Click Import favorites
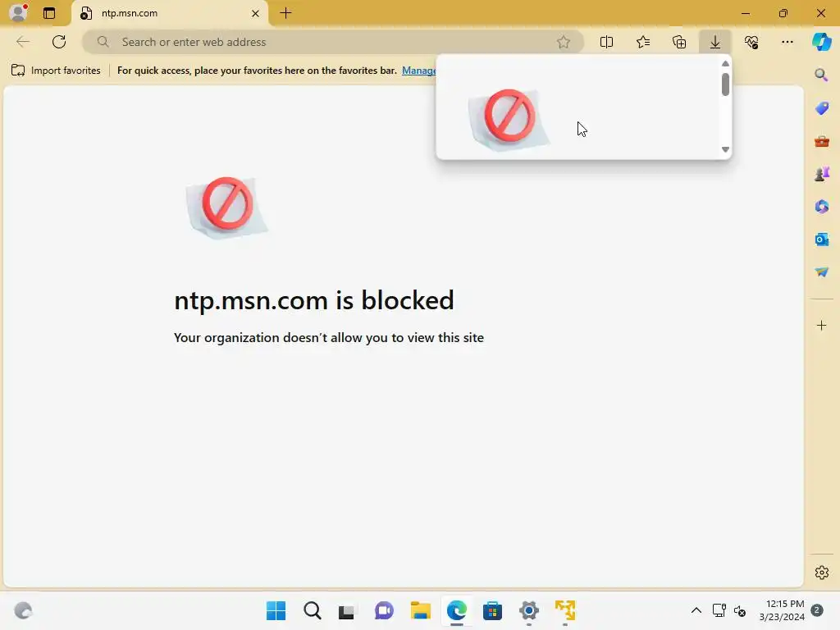The image size is (840, 630). pyautogui.click(x=56, y=71)
